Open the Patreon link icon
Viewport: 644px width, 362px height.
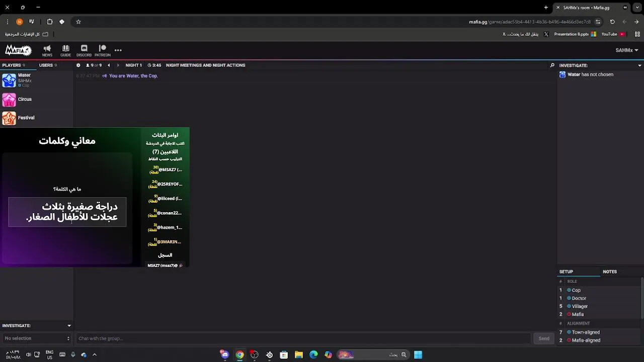pyautogui.click(x=103, y=51)
